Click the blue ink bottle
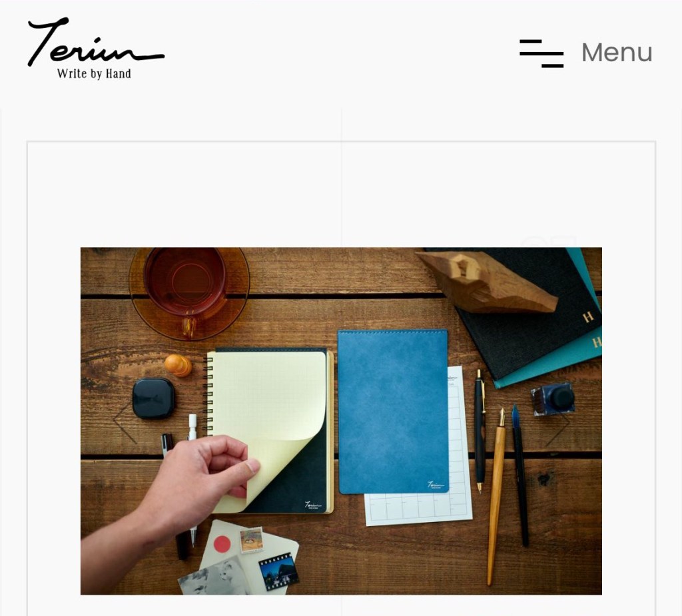This screenshot has width=682, height=616. pyautogui.click(x=553, y=399)
